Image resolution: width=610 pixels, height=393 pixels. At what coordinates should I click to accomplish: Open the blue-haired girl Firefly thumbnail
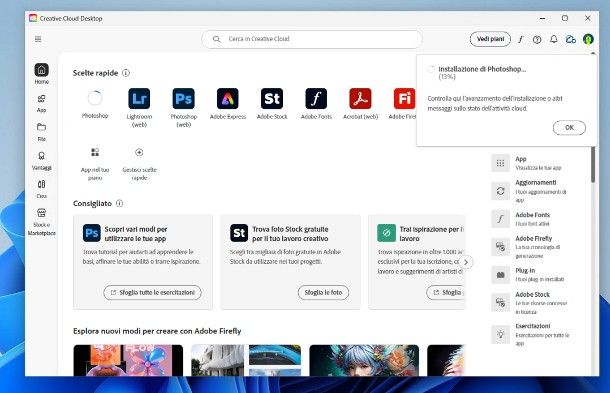tap(364, 360)
